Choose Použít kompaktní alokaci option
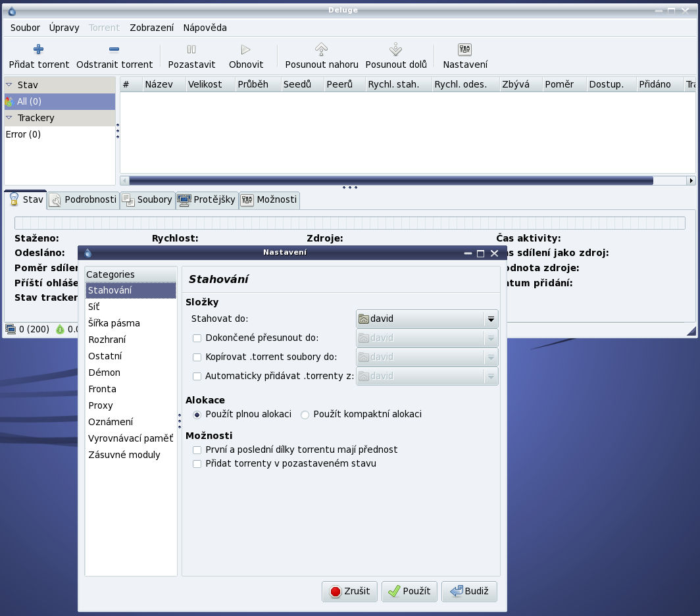 [x=305, y=415]
